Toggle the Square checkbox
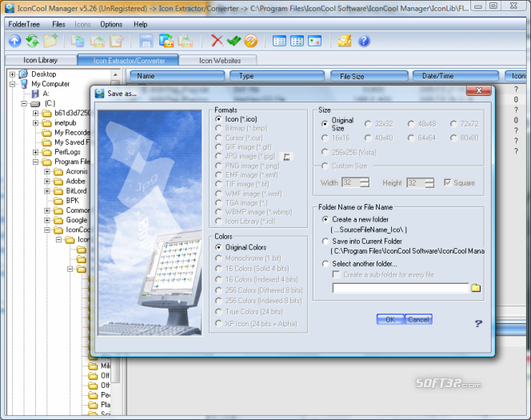This screenshot has width=531, height=420. [x=448, y=183]
